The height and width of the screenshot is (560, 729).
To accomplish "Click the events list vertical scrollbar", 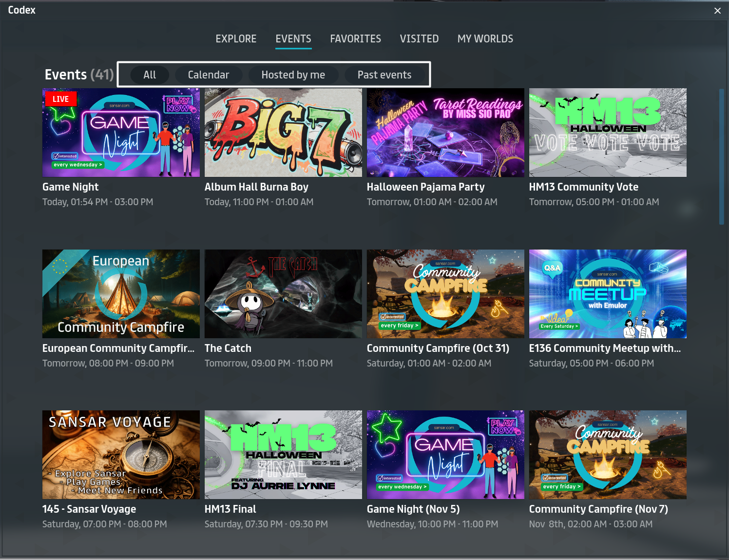I will pos(722,156).
